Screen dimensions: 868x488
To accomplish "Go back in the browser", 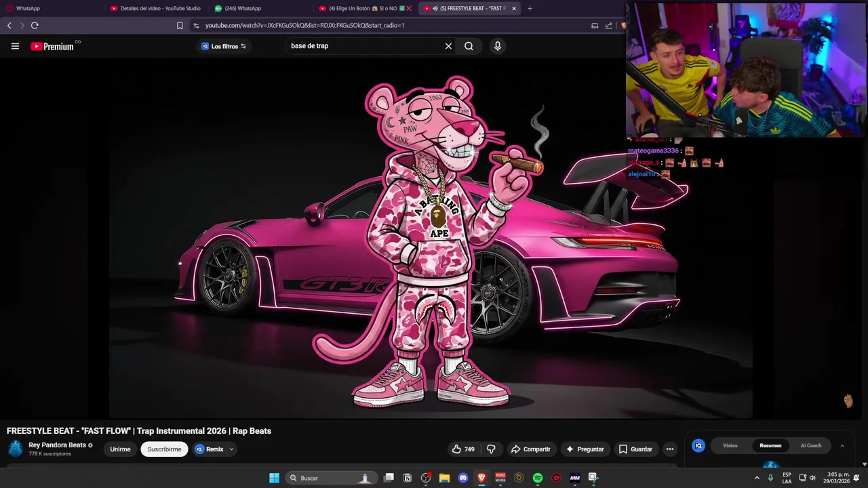I will coord(9,25).
